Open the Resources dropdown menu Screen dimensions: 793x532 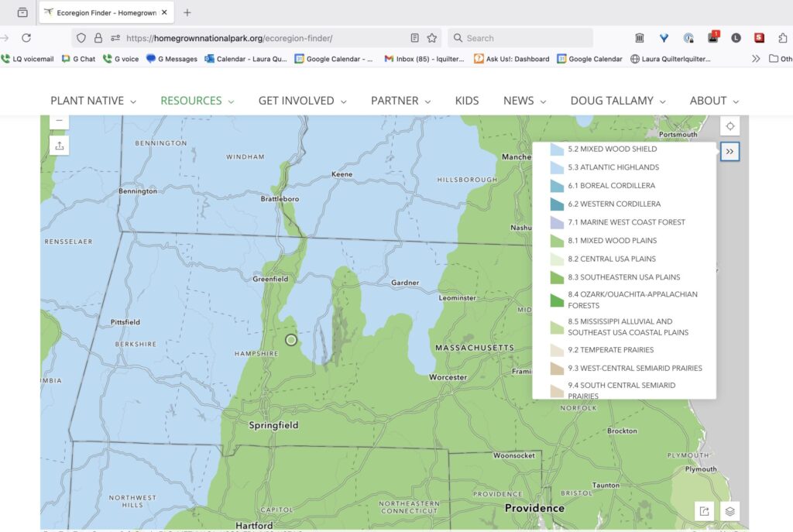[198, 101]
